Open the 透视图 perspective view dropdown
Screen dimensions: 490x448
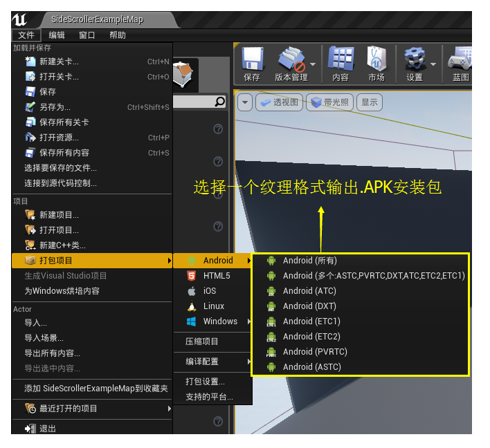280,102
